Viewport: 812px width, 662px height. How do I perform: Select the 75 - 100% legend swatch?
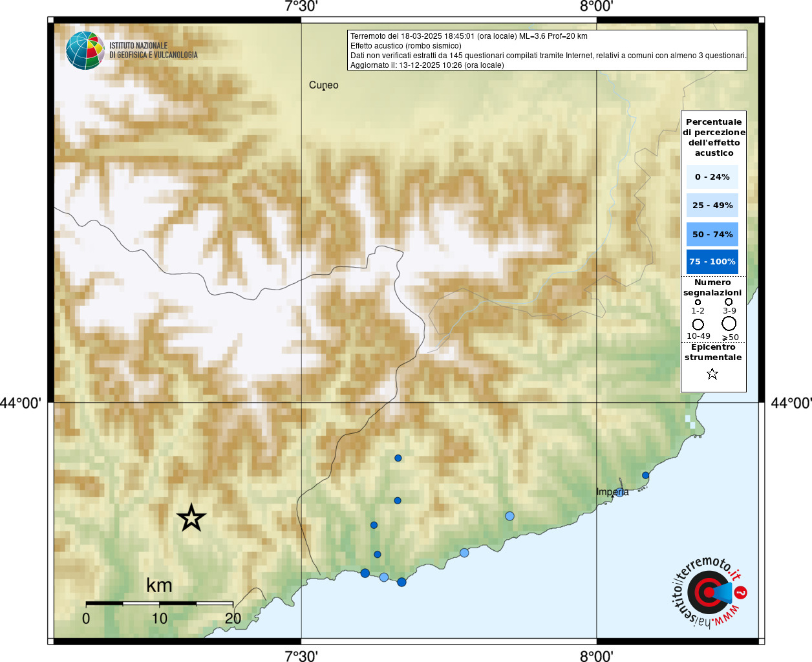(x=712, y=262)
